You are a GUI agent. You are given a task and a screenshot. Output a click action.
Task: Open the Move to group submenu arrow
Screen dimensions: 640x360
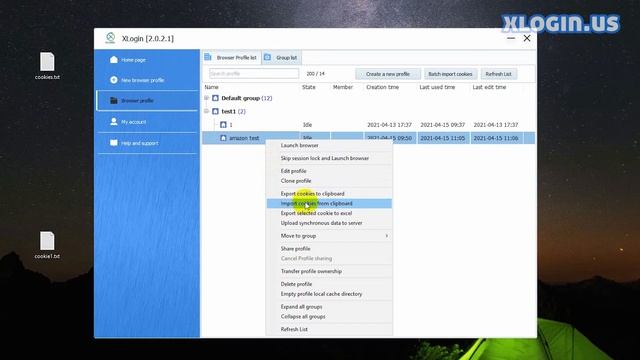coord(387,236)
